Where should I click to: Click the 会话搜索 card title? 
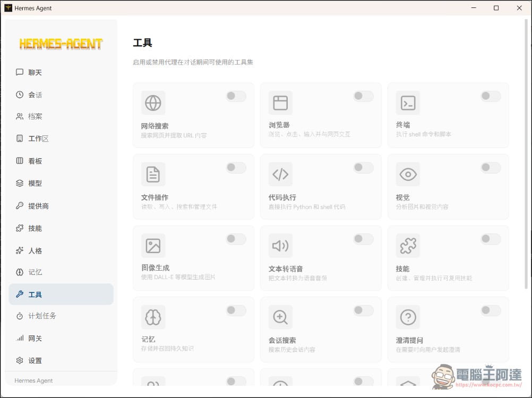tap(282, 340)
